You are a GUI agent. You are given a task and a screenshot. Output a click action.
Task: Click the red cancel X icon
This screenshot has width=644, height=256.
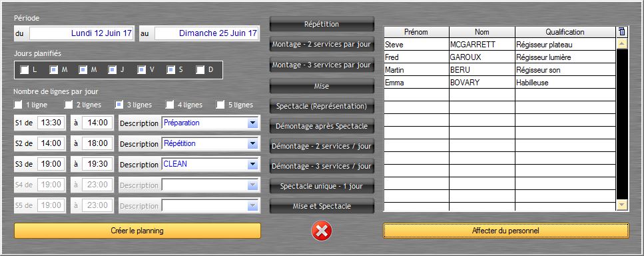point(322,231)
